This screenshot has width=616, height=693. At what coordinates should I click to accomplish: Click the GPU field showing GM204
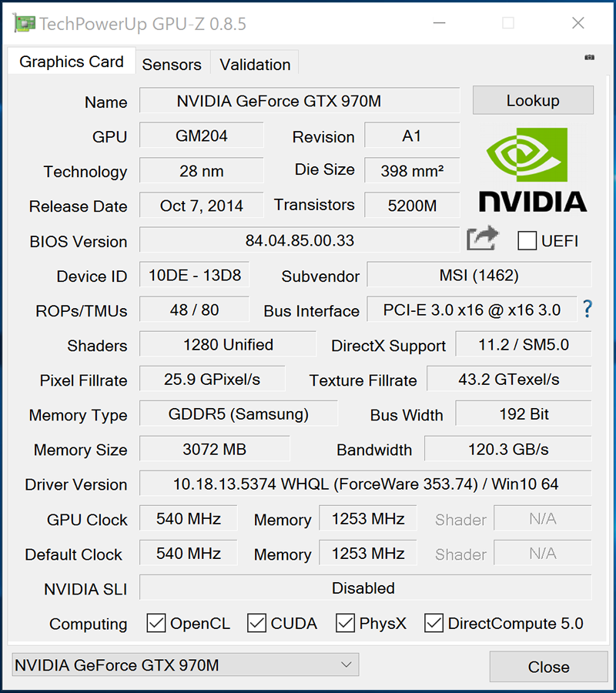[x=202, y=136]
